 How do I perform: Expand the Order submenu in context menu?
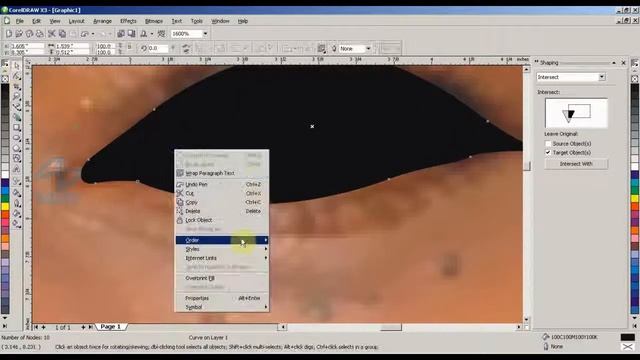(x=222, y=240)
